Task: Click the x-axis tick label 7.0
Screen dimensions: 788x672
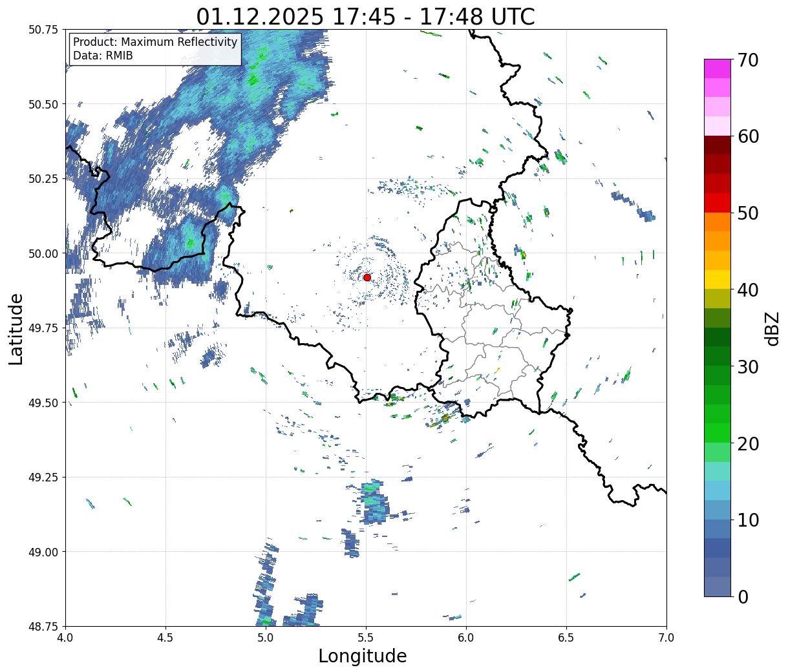Action: (x=666, y=638)
